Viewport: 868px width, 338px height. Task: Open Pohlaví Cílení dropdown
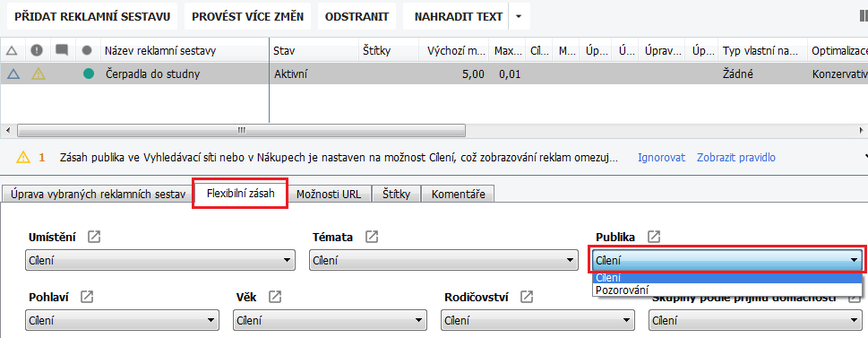coord(122,320)
